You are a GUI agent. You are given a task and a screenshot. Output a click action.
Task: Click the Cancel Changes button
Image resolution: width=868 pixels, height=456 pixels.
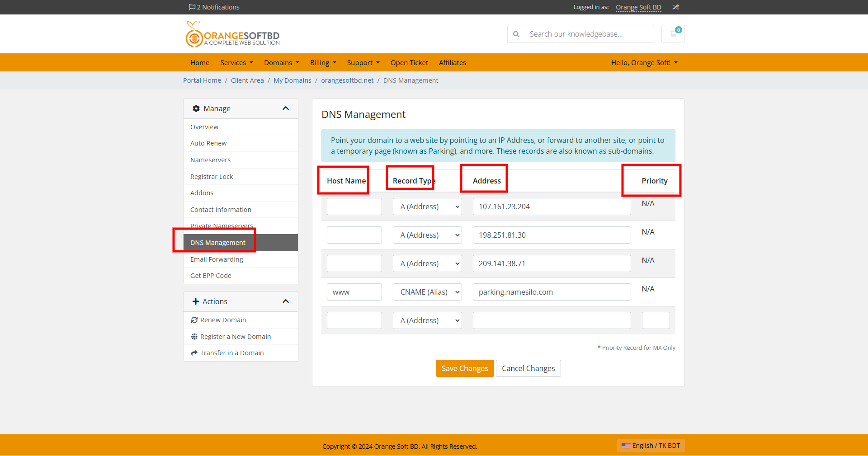click(528, 368)
